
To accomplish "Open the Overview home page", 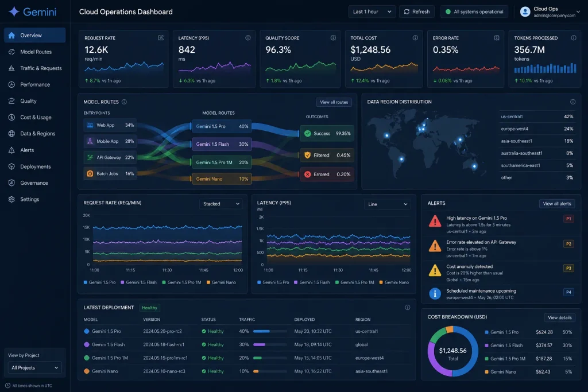I will (x=34, y=35).
